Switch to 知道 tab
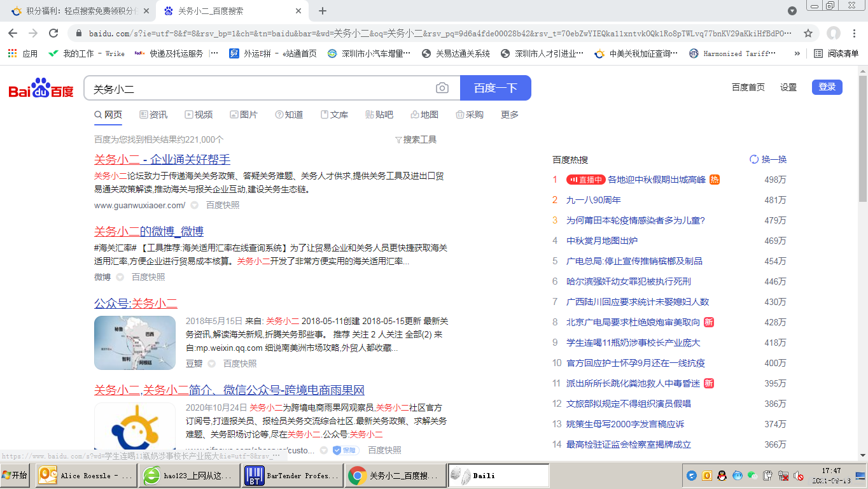The height and width of the screenshot is (489, 868). tap(289, 115)
